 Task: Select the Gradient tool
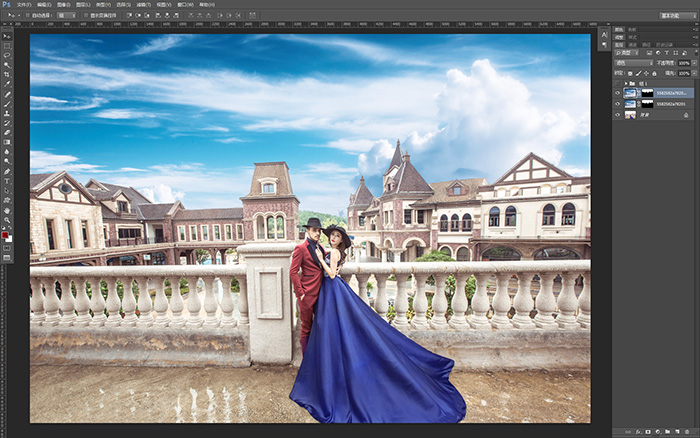(7, 142)
